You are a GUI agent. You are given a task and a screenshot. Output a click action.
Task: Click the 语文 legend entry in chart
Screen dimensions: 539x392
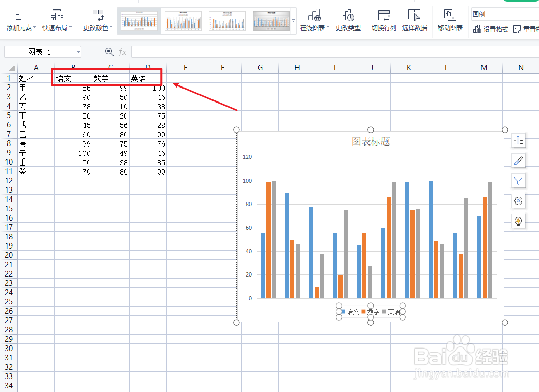(350, 312)
